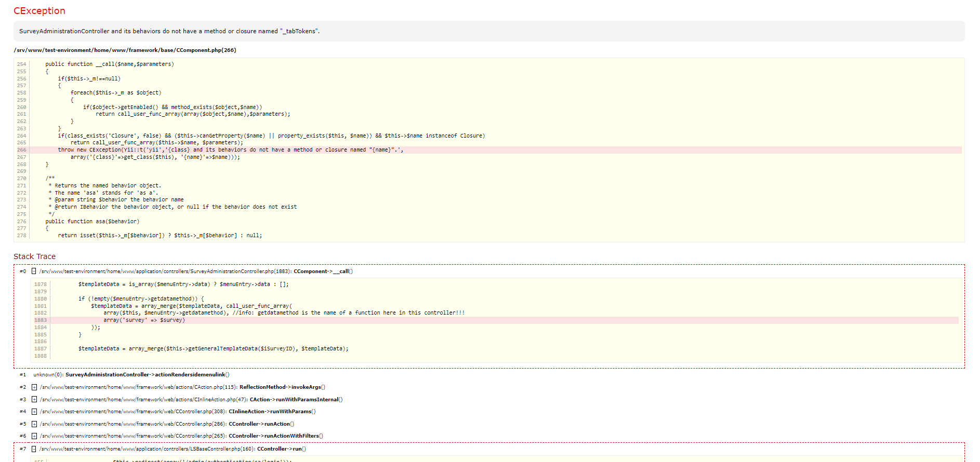Expand the CController.php(308) trace plus icon
Screen dimensions: 980x462
tap(34, 412)
